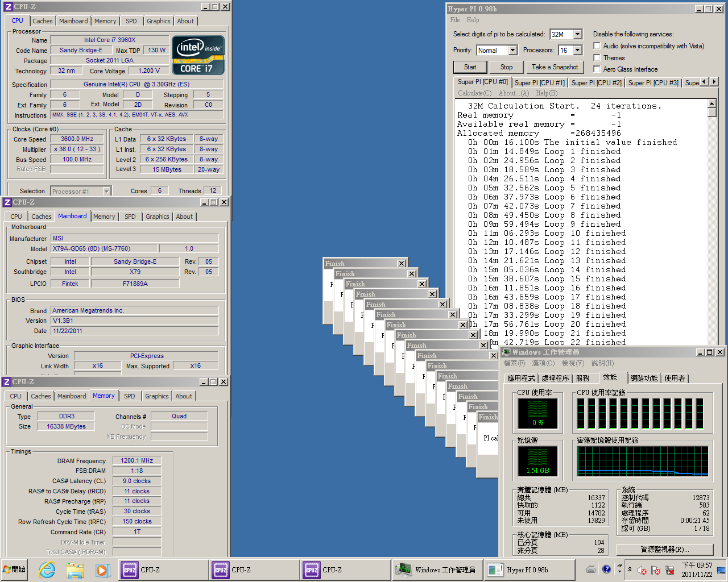Screen dimensions: 728x582
Task: Open Task Manager 檔案(F) menu
Action: coord(514,363)
